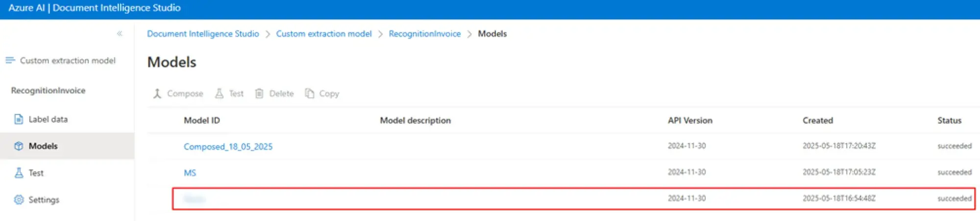Go to Test in the sidebar
The image size is (980, 221).
(36, 173)
